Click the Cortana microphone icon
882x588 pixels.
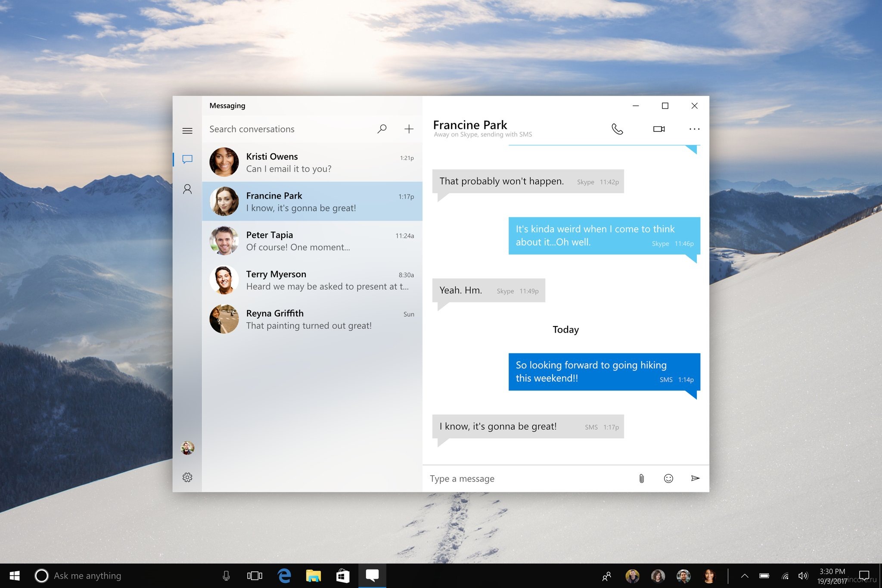point(226,576)
